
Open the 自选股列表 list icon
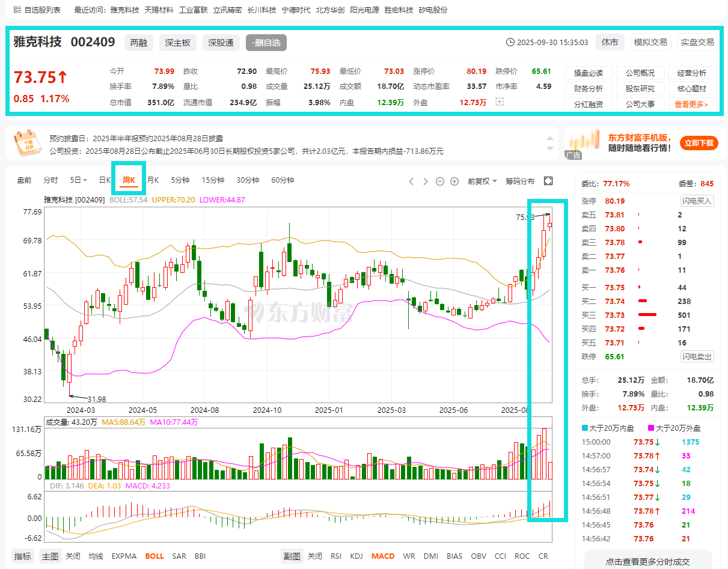point(17,10)
